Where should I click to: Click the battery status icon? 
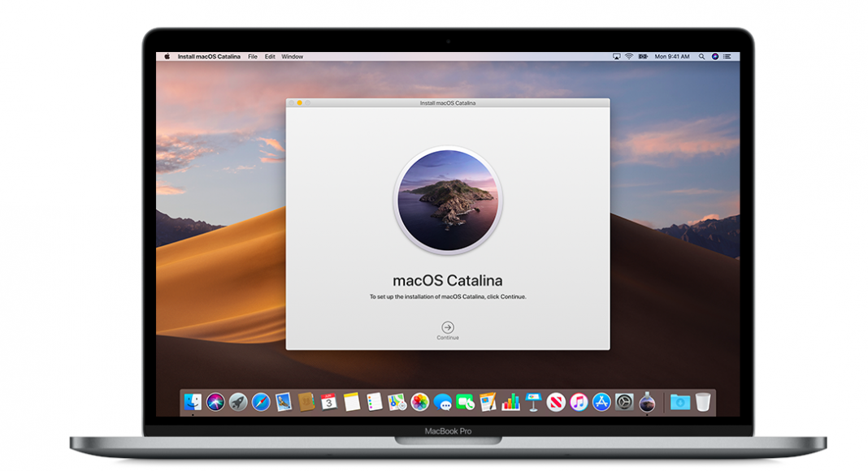[x=643, y=56]
